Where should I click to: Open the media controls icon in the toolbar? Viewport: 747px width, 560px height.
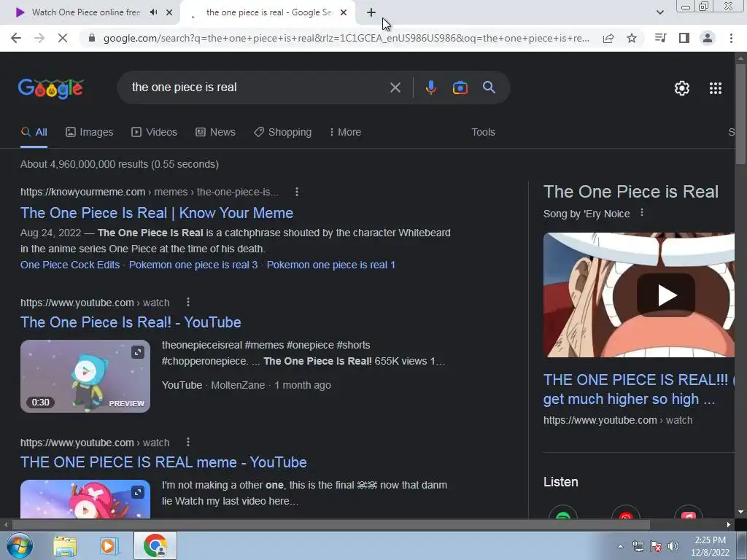point(660,38)
